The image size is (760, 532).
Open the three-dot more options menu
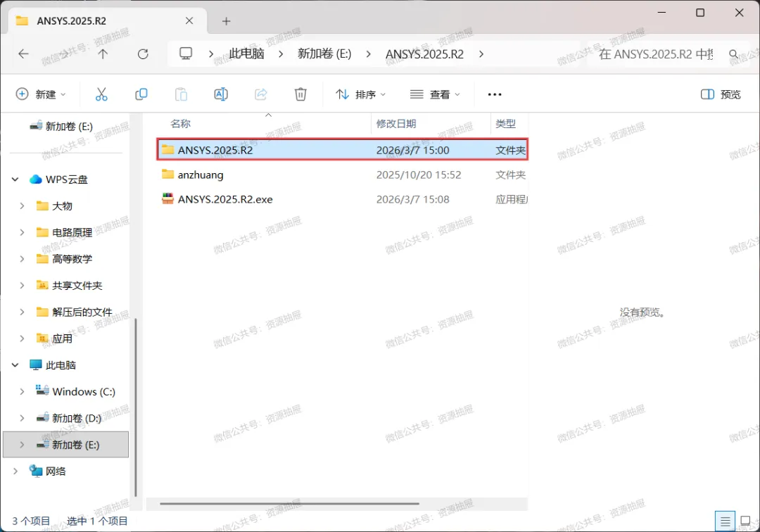point(495,94)
